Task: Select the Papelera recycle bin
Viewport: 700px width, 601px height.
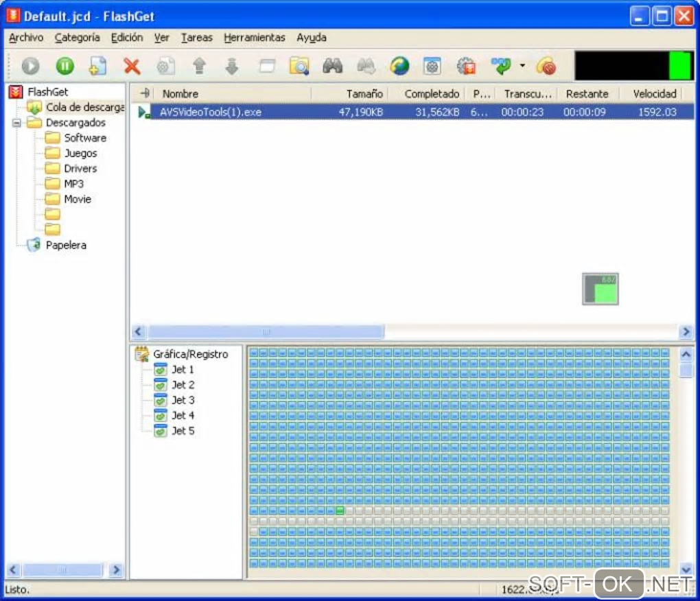Action: 66,245
